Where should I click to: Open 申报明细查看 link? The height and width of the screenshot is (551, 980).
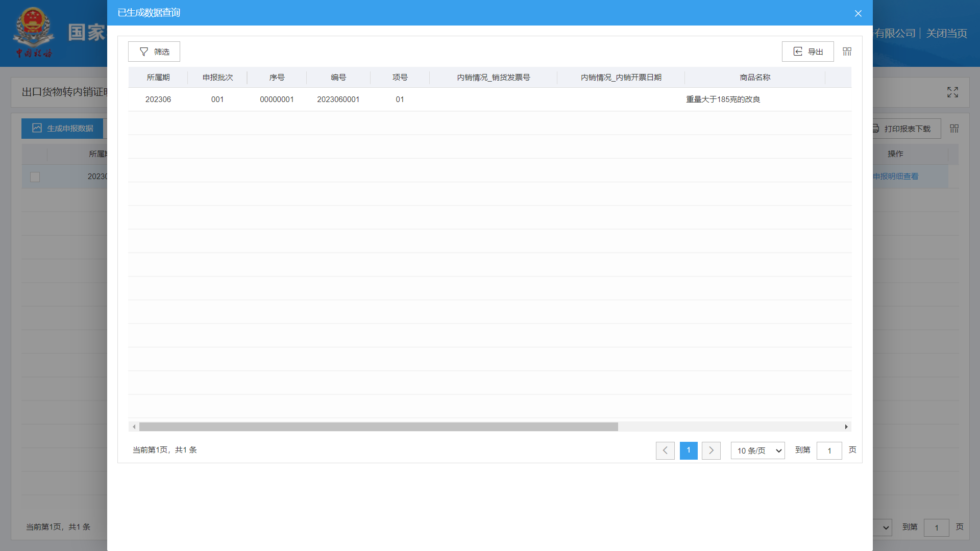point(895,177)
